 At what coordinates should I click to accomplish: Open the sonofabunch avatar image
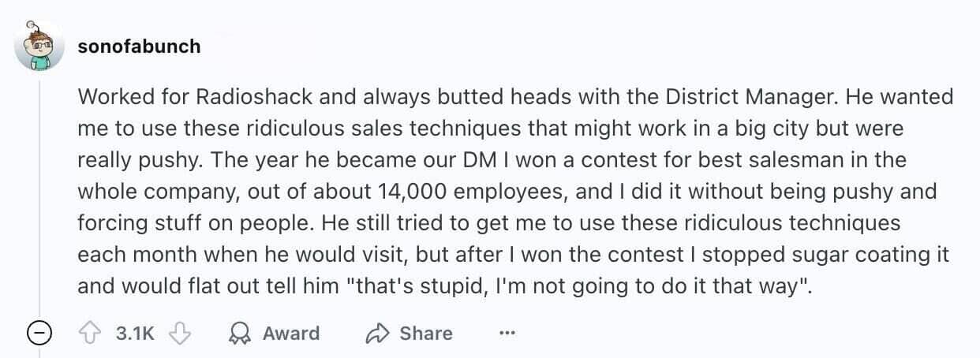coord(39,46)
